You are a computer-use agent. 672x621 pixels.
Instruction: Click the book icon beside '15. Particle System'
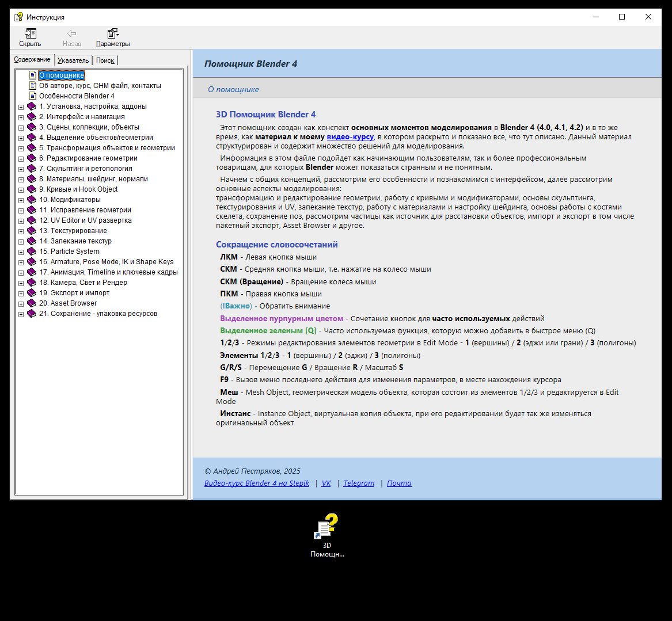32,252
